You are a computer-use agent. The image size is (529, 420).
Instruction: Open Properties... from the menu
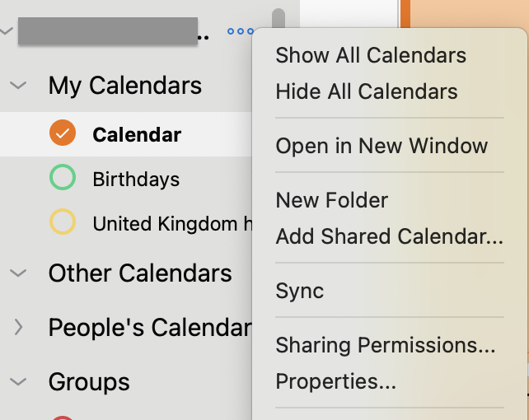click(335, 381)
